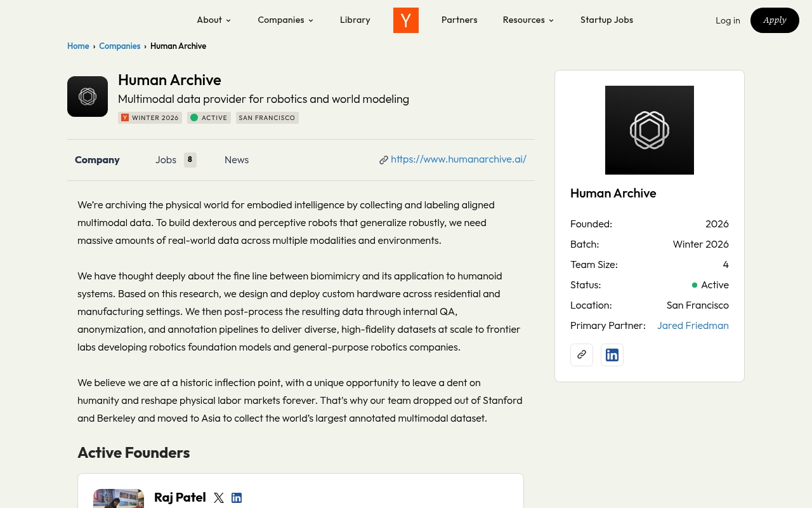Click Raj Patel's founder photo
This screenshot has height=508, width=812.
[x=119, y=498]
